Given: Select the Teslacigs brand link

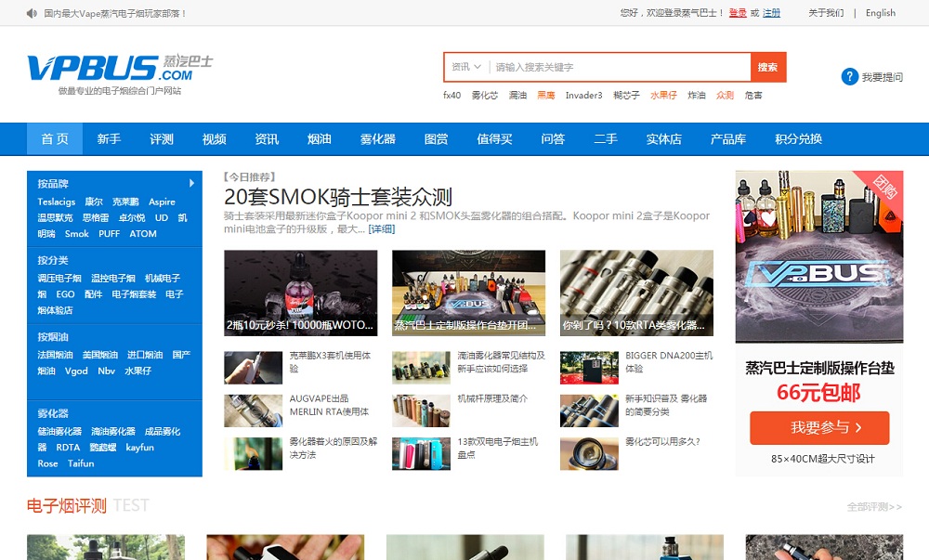Looking at the screenshot, I should coord(57,202).
